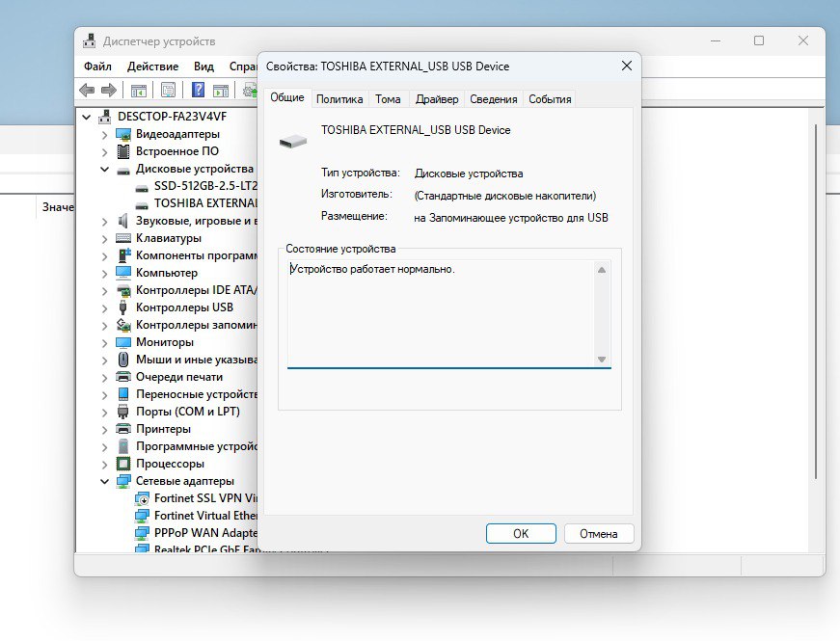Click the device status scrollbar down arrow

pyautogui.click(x=602, y=360)
